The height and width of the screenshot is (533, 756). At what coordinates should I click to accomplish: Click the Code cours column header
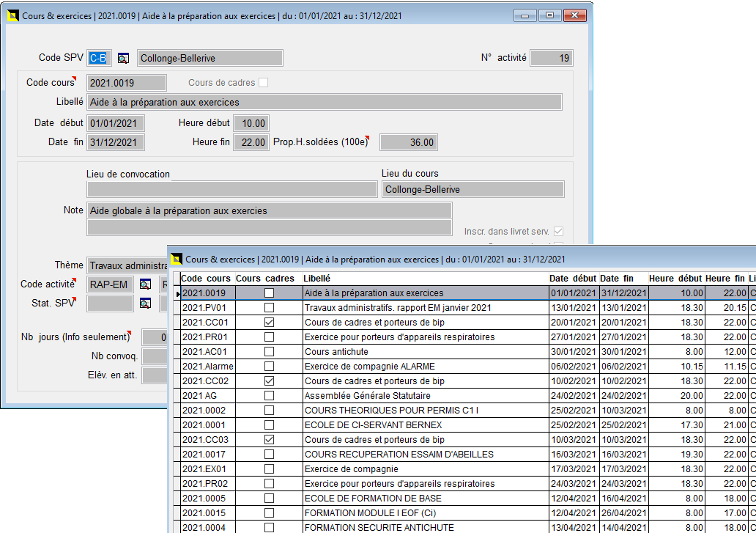coord(205,279)
